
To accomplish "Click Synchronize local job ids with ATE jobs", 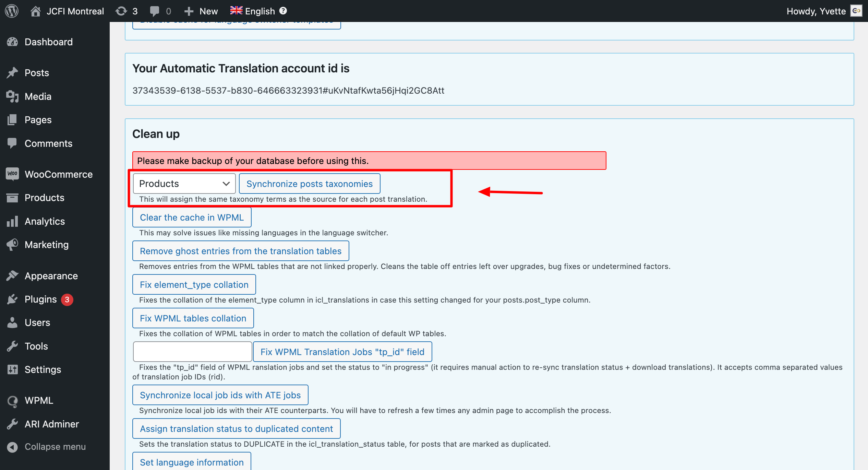I will click(220, 395).
